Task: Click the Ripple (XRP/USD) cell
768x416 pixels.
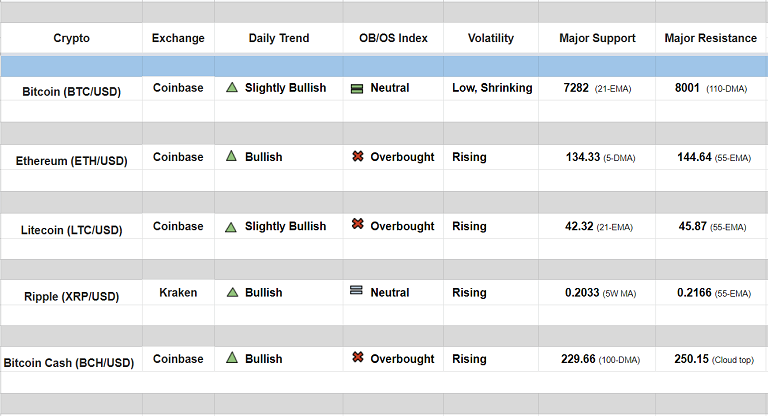Action: pyautogui.click(x=71, y=296)
